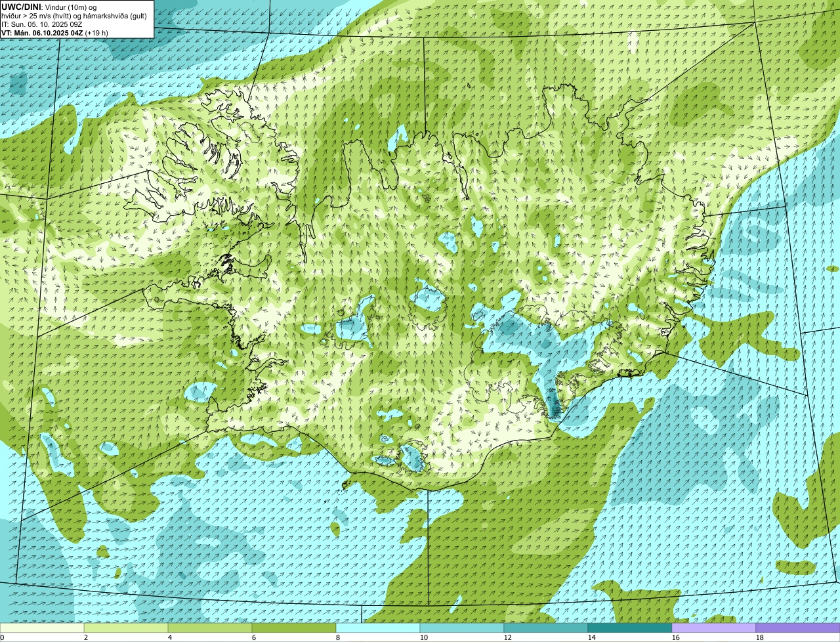
Task: Click the title line "UWC/DINI: Vindur (10m) og"
Action: (49, 7)
